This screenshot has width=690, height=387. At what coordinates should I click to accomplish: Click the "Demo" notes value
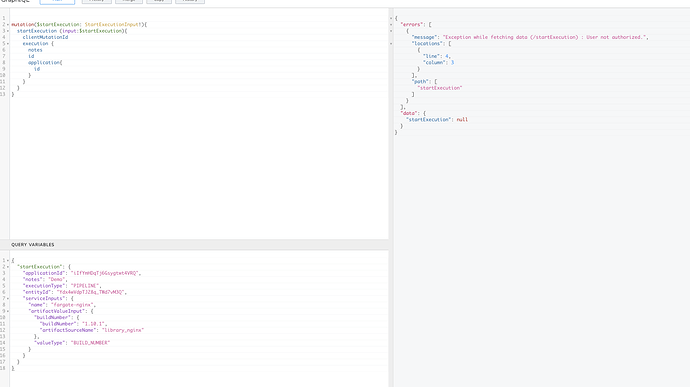tap(56, 280)
